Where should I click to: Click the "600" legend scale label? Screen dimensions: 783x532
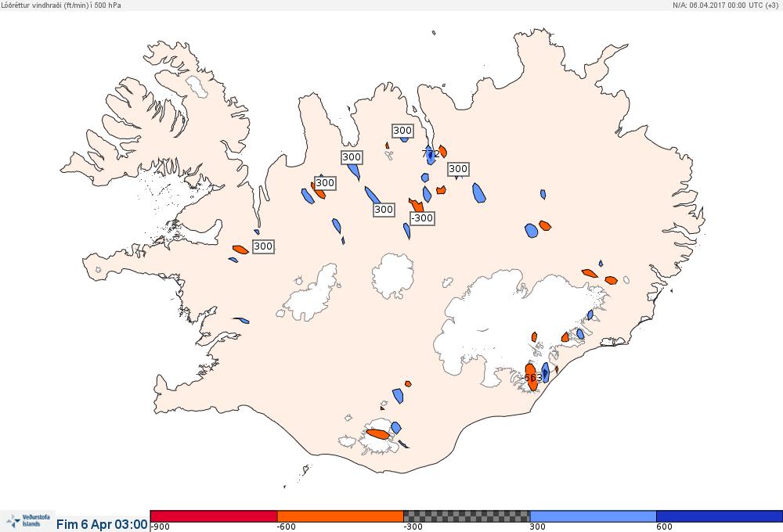(665, 527)
